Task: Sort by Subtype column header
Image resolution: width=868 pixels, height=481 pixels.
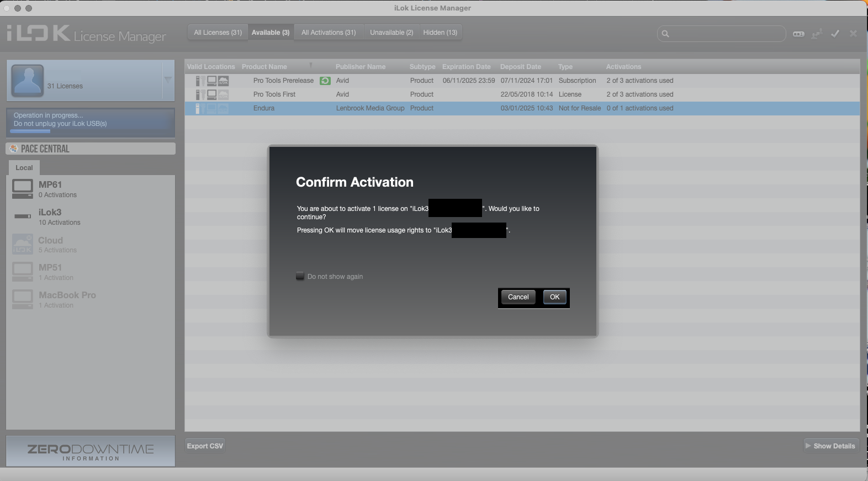Action: (422, 67)
